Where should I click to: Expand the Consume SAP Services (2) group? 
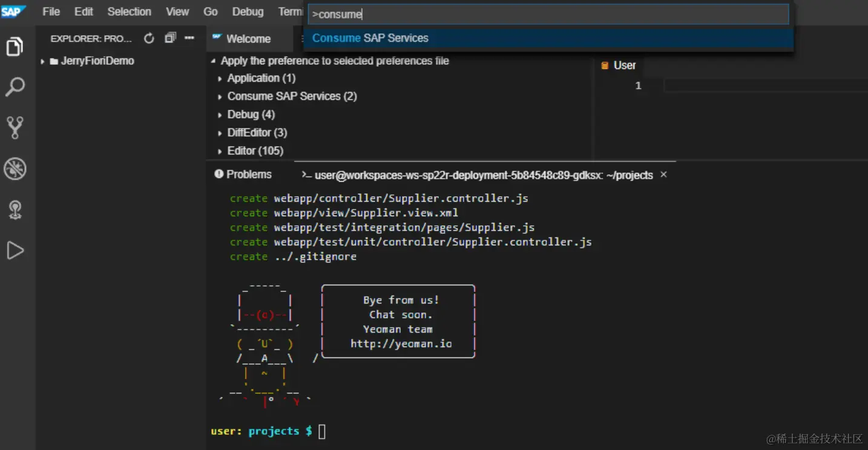point(220,97)
